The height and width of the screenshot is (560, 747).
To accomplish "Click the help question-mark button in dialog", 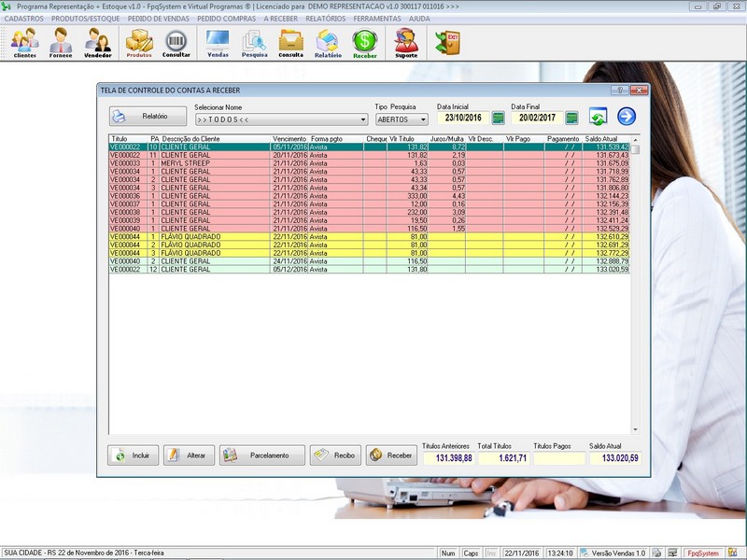I will (620, 90).
